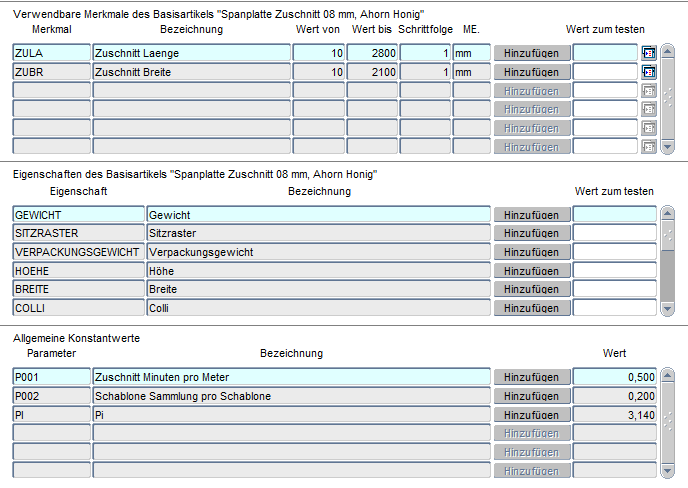Add the Pi constant with Hinzufügen

pyautogui.click(x=531, y=415)
